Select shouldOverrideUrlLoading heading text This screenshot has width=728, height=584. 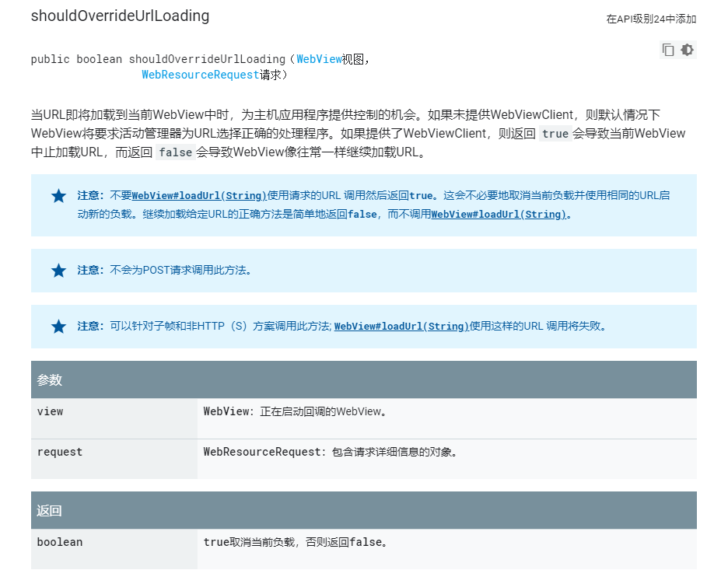(121, 16)
